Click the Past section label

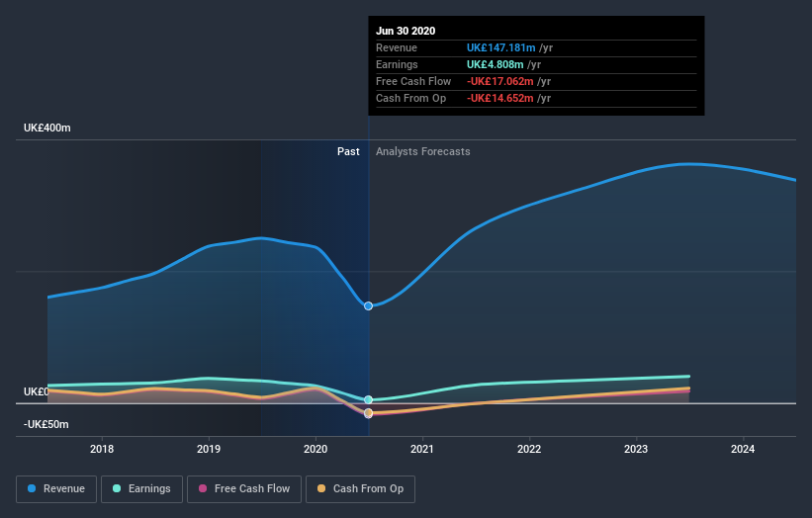click(x=348, y=151)
